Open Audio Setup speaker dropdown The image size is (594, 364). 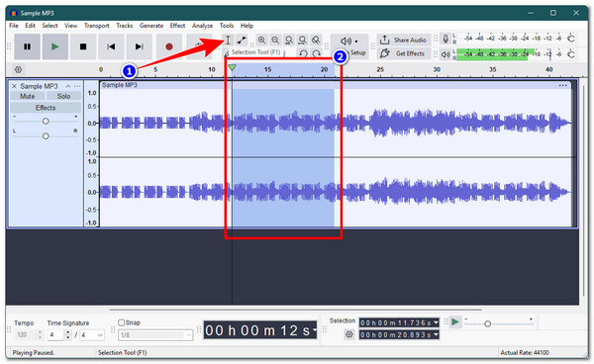click(x=349, y=41)
